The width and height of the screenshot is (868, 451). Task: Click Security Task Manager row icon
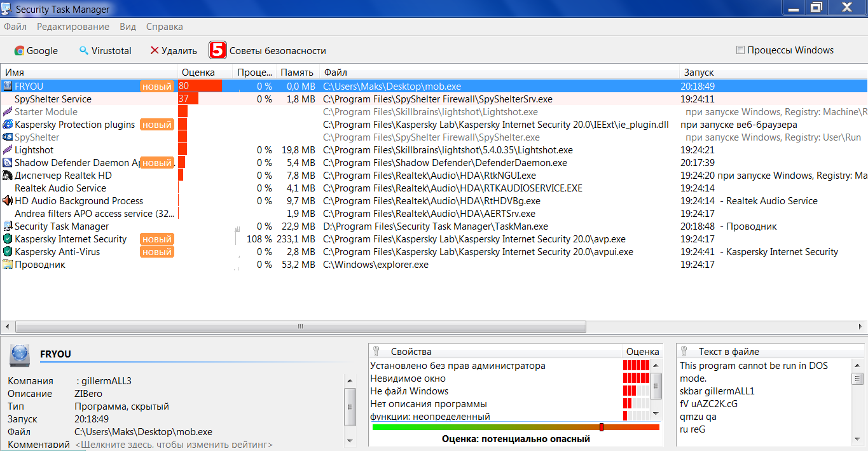(x=8, y=226)
